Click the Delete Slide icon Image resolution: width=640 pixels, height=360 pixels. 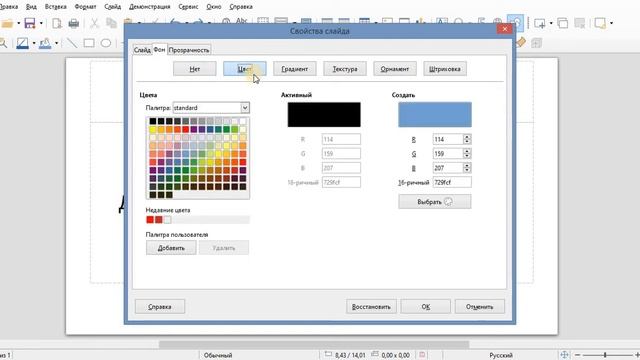click(x=580, y=23)
